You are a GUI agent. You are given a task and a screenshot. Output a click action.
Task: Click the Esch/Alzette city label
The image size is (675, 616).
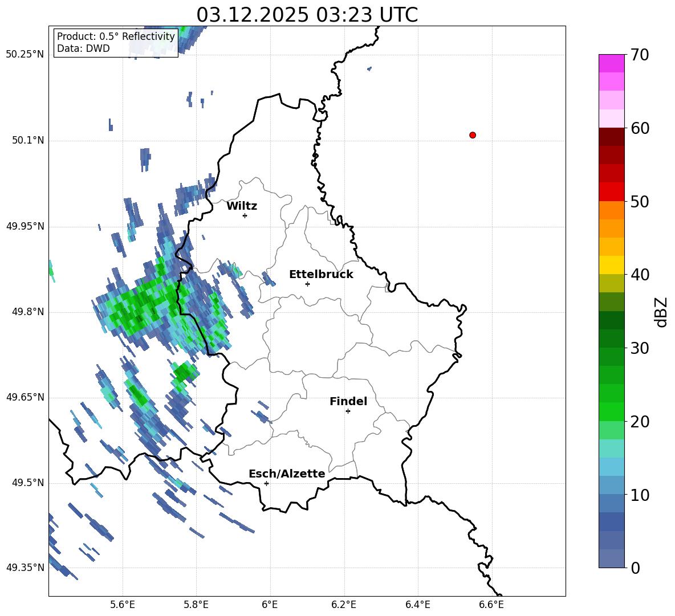point(287,474)
